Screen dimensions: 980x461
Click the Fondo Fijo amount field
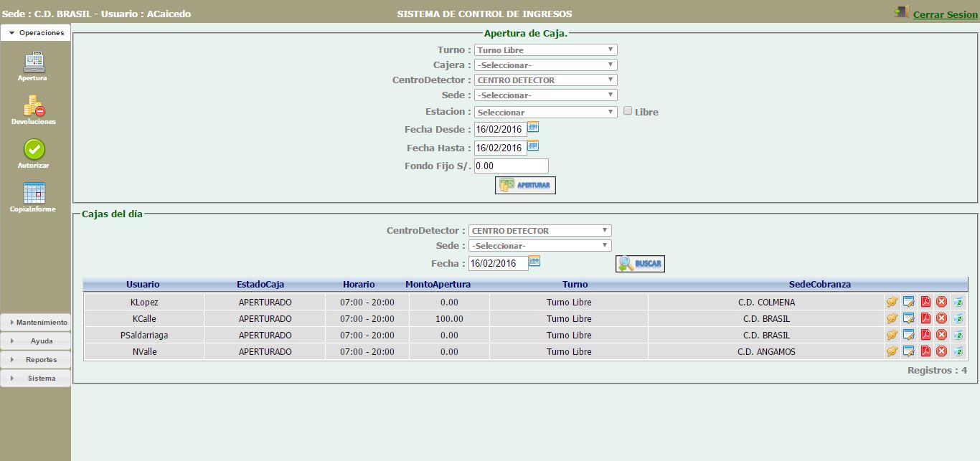511,166
